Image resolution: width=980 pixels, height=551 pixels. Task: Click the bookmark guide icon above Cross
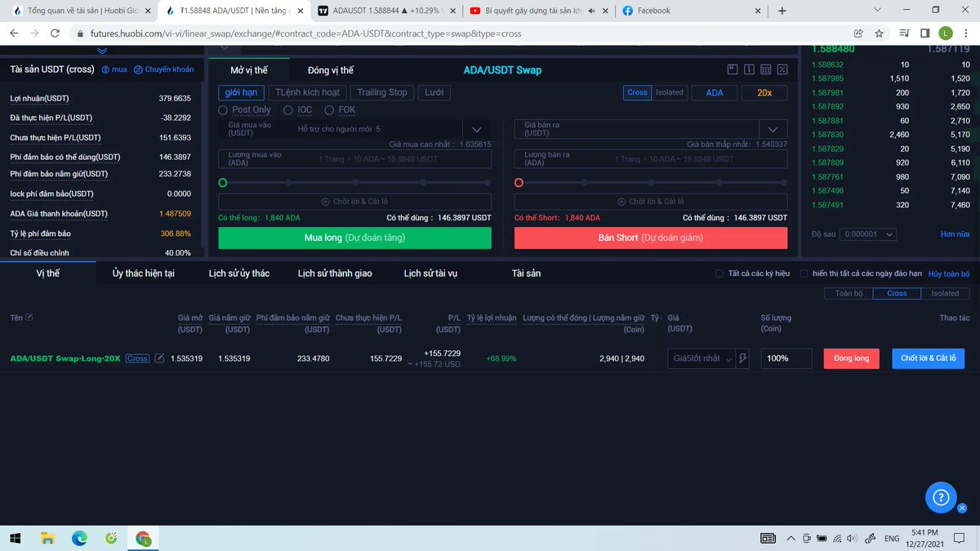[733, 70]
